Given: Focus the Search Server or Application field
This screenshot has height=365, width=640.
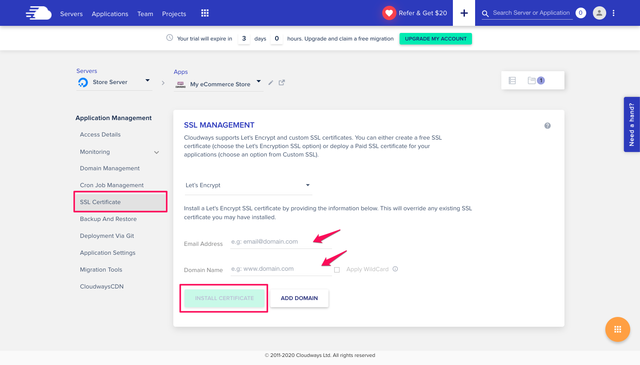Looking at the screenshot, I should [x=531, y=13].
